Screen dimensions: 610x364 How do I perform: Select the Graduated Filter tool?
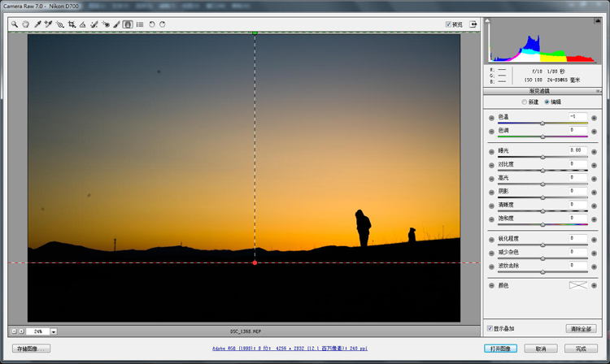coord(128,24)
